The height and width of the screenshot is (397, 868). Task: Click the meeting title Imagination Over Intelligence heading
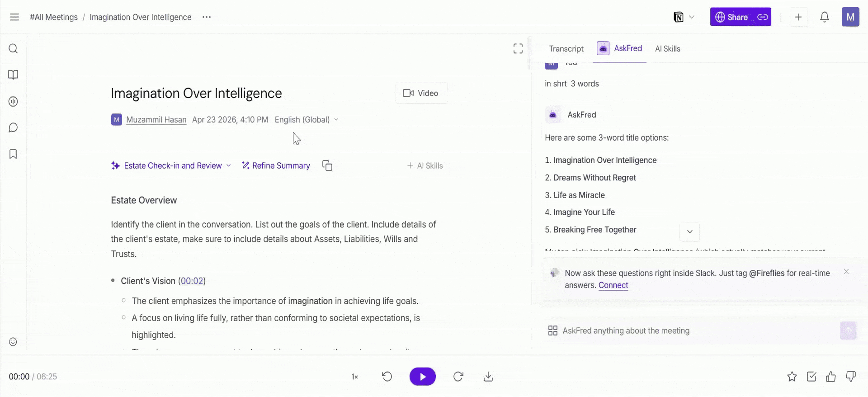(197, 93)
